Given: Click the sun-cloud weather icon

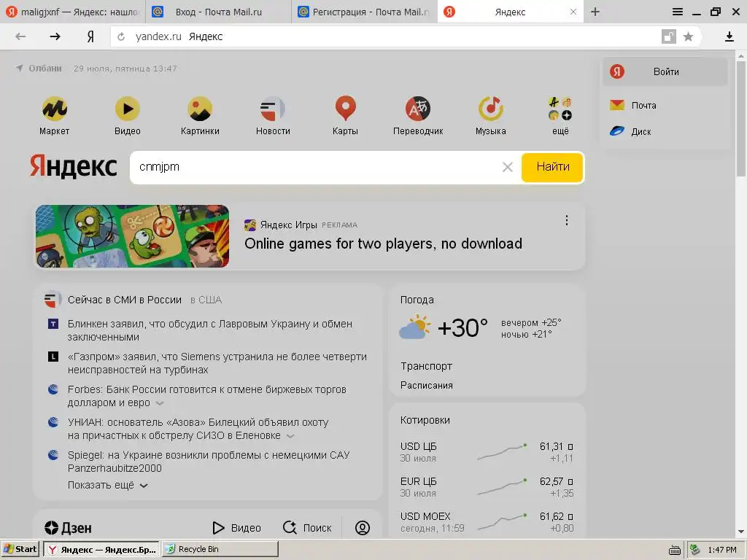Looking at the screenshot, I should click(x=414, y=327).
